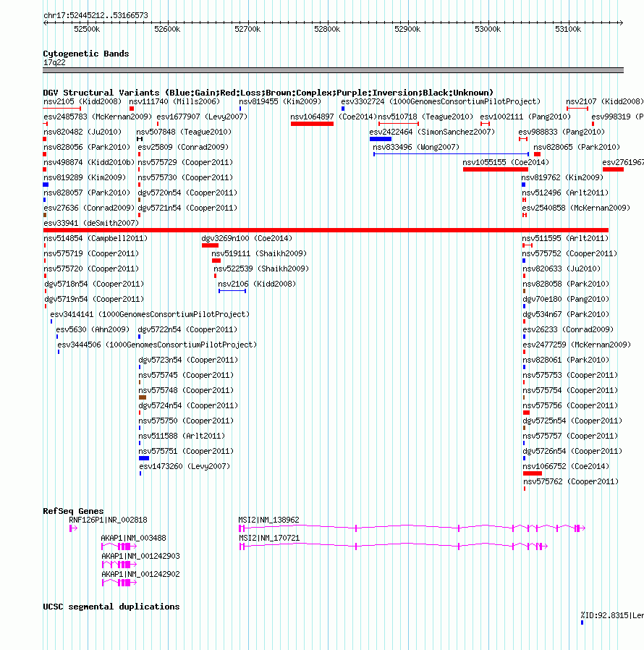Select variant nsv575762 (Cooper2011)
Viewport: 644px width, 650px height.
click(571, 481)
